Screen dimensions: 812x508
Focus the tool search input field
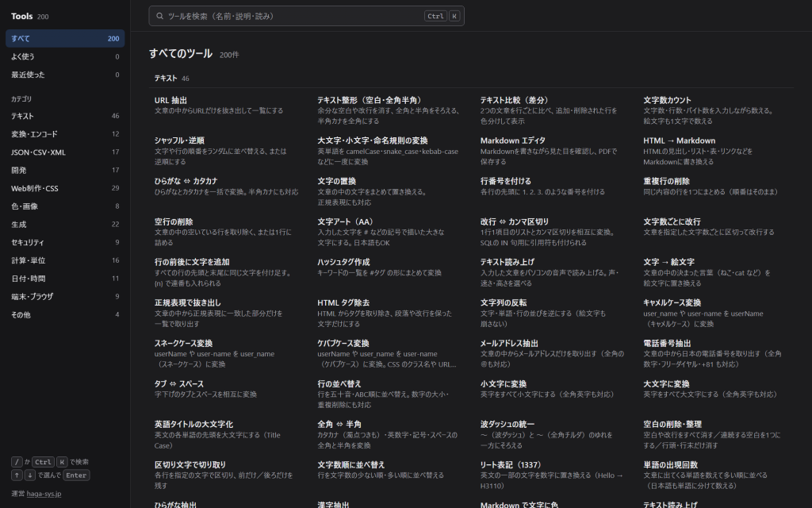[x=306, y=16]
